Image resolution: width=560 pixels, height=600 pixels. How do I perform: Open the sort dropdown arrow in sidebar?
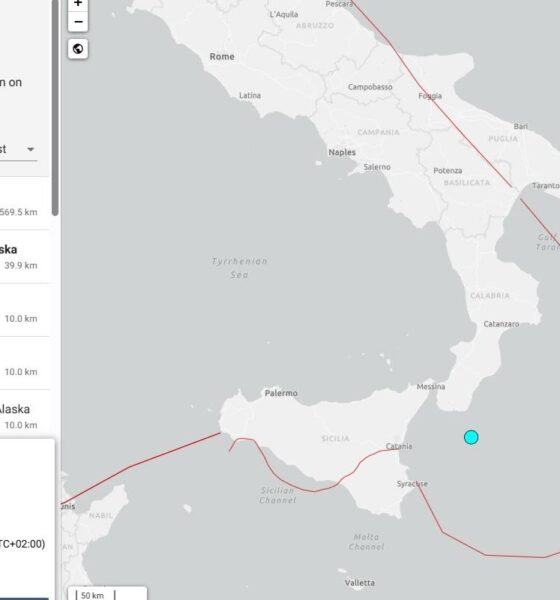(31, 149)
